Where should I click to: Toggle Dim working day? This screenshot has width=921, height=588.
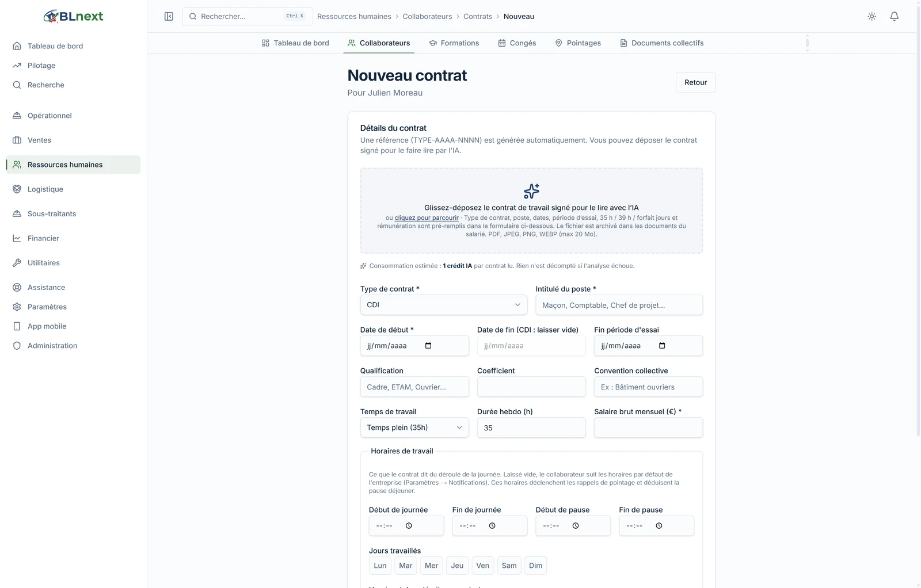click(535, 566)
